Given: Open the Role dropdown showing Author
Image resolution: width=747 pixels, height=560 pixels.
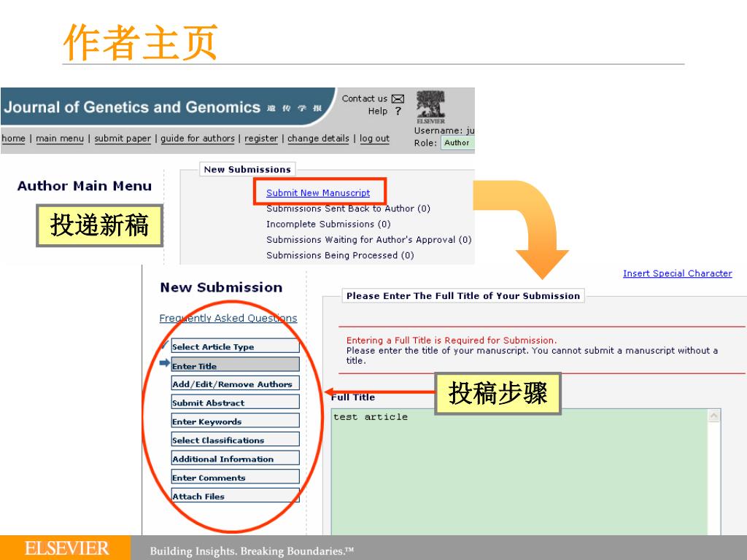Looking at the screenshot, I should coord(457,143).
